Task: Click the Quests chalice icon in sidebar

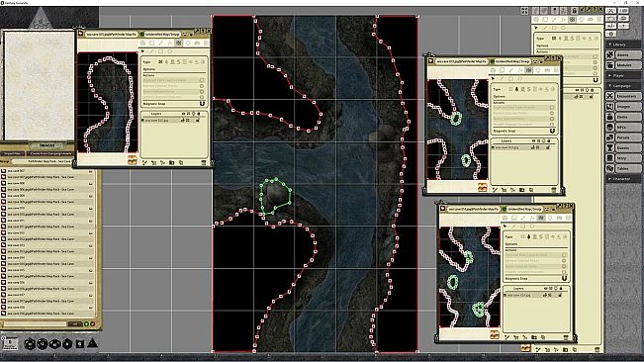Action: [x=610, y=147]
